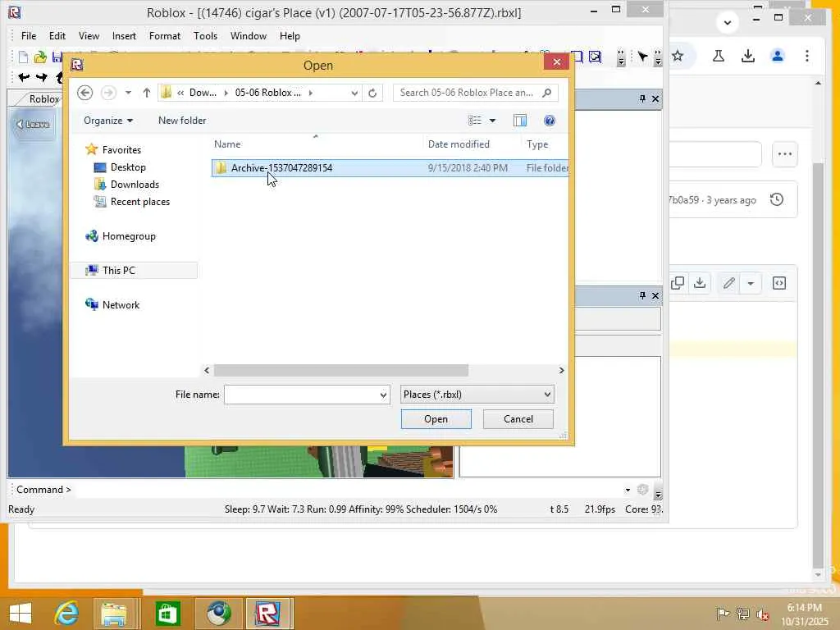Open the Organize dropdown menu

point(108,121)
